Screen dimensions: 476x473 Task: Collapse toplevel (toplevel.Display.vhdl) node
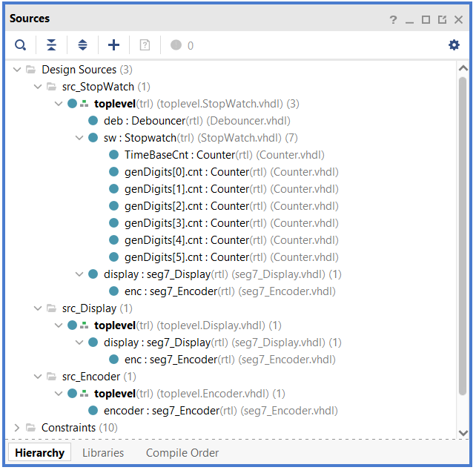click(x=59, y=325)
